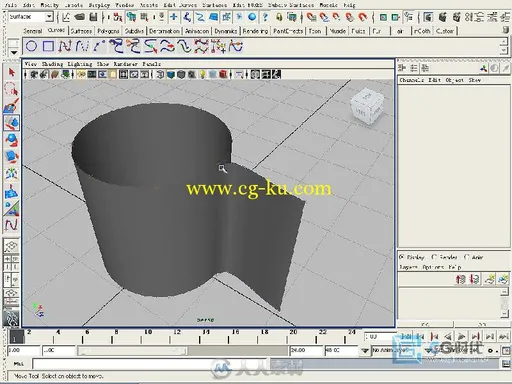
Task: Open the Layers menu in Layer Editor
Action: (x=408, y=267)
